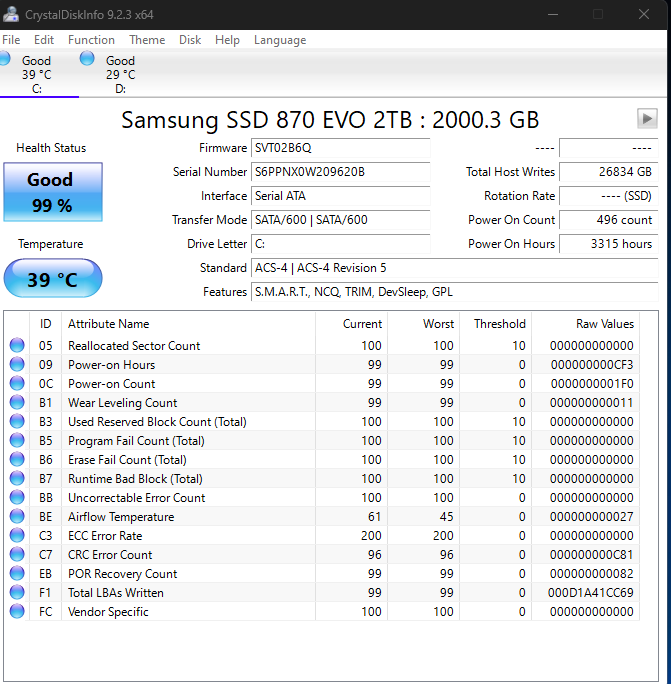The height and width of the screenshot is (684, 671).
Task: Click the Firmware field SVT02B6Q
Action: pyautogui.click(x=340, y=148)
